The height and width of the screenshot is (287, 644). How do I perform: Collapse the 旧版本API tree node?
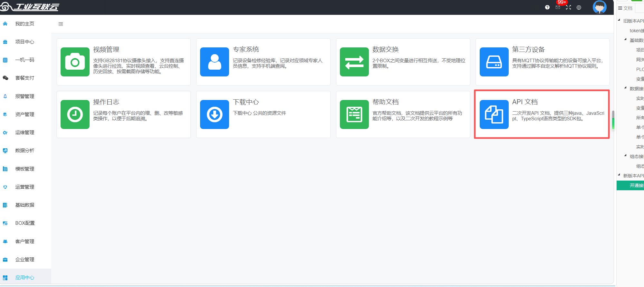point(619,20)
